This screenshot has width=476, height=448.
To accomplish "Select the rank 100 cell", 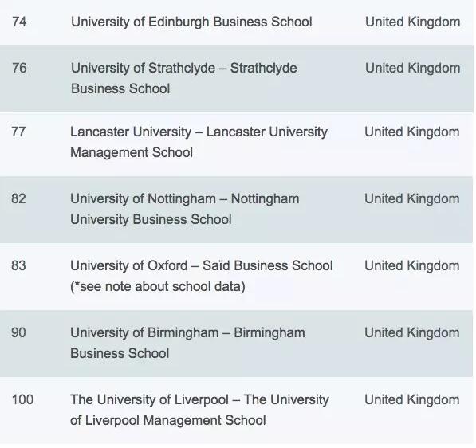I will (x=22, y=399).
